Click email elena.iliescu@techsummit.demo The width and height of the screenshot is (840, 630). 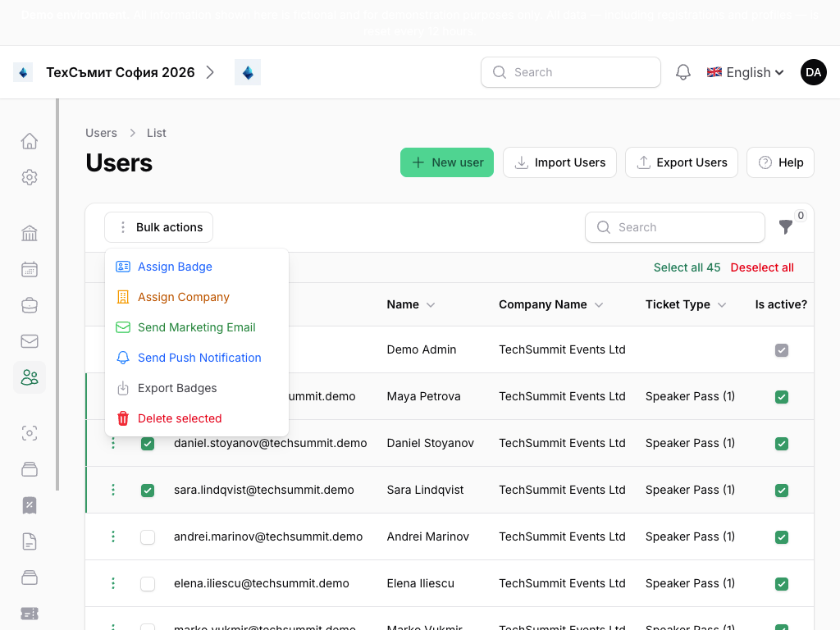click(262, 583)
